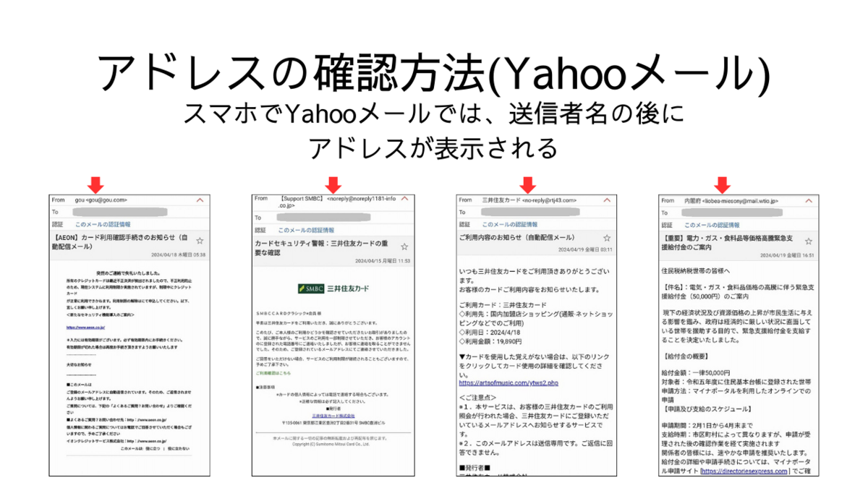Image resolution: width=868 pixels, height=488 pixels.
Task: Star the AEON card confirmation email
Action: 200,241
